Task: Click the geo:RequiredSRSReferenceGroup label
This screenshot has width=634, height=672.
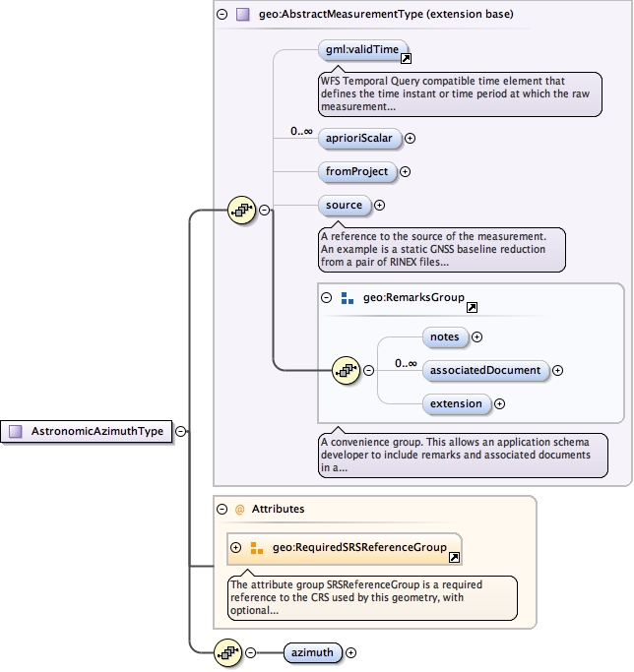Action: click(359, 547)
